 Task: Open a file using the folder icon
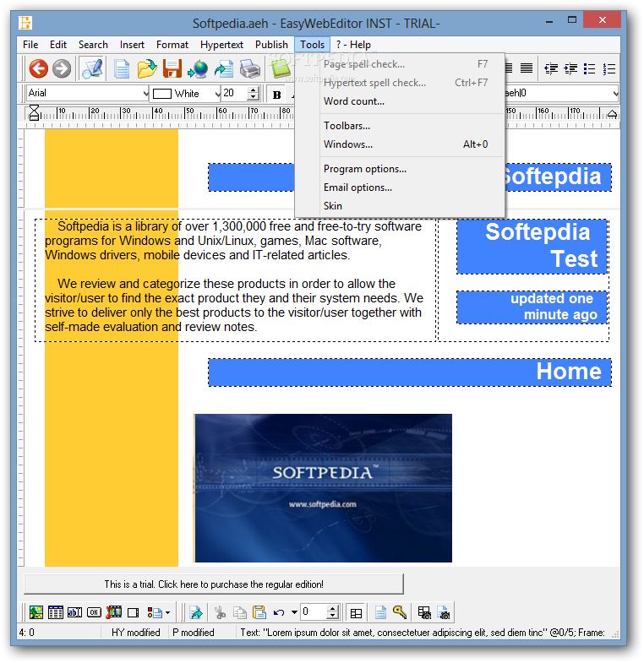147,69
